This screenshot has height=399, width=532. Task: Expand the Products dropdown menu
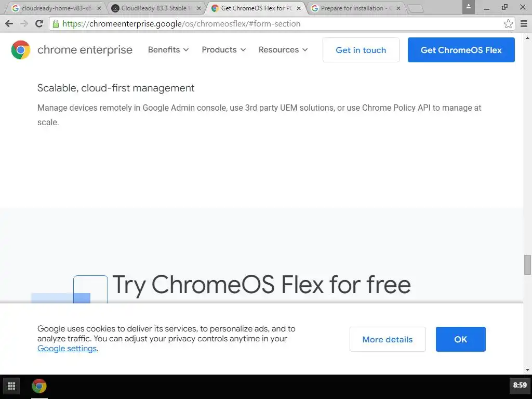[223, 50]
